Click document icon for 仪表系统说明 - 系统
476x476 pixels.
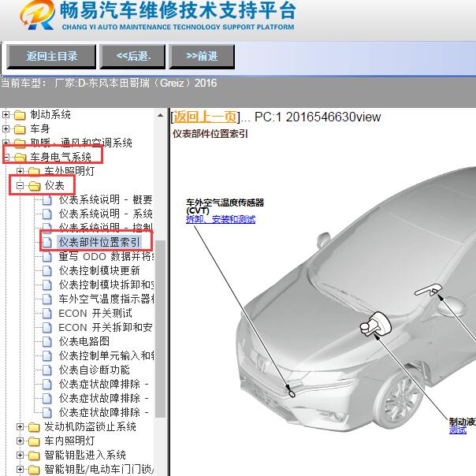point(46,214)
